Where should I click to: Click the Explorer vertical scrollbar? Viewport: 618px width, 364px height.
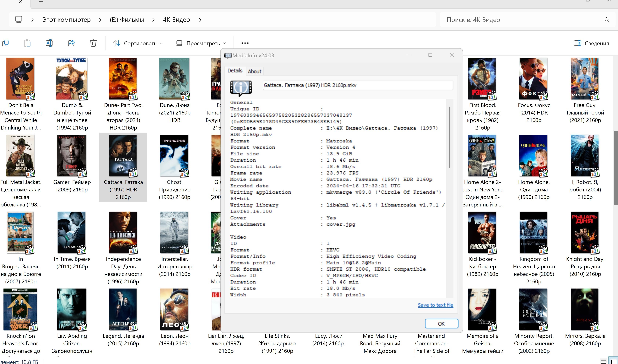click(616, 168)
